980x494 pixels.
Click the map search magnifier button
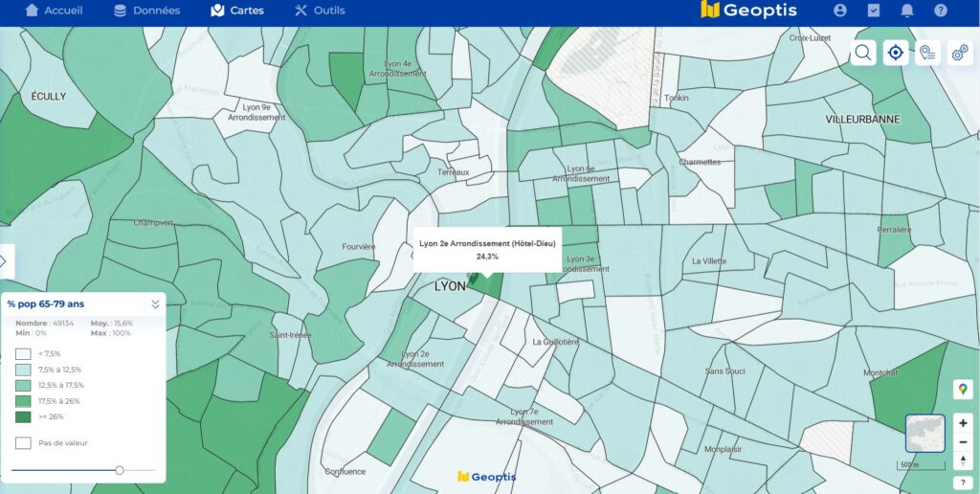coord(863,53)
